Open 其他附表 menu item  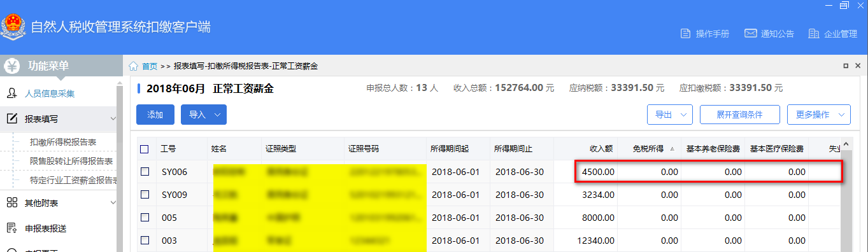pyautogui.click(x=41, y=202)
